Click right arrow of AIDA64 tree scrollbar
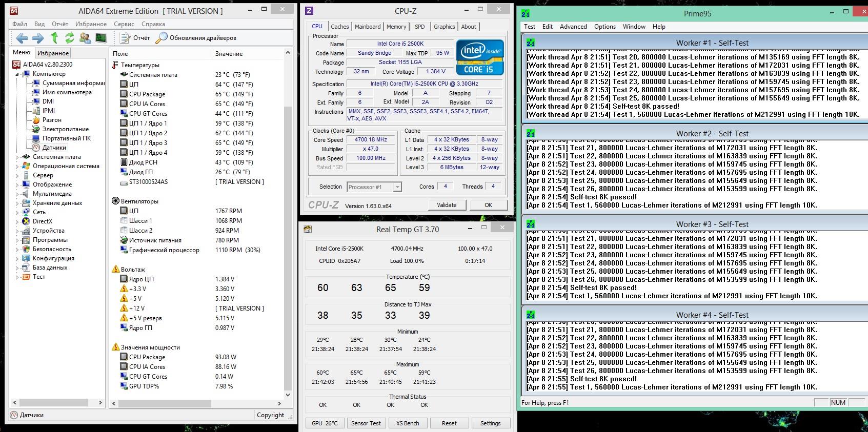 click(100, 403)
